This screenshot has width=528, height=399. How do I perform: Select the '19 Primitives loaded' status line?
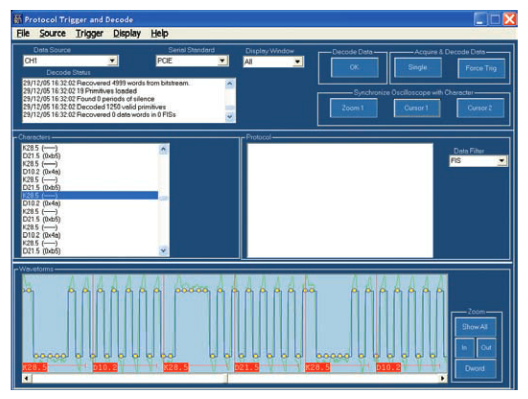[80, 91]
